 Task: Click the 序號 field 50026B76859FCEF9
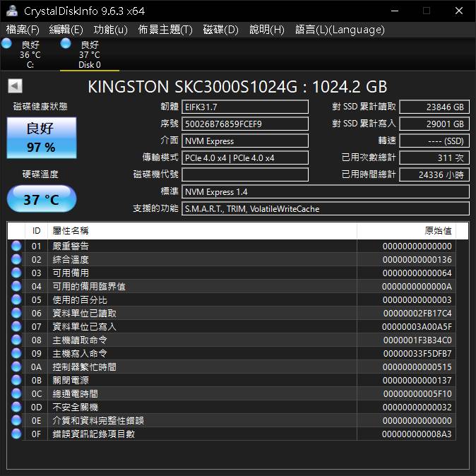click(245, 124)
